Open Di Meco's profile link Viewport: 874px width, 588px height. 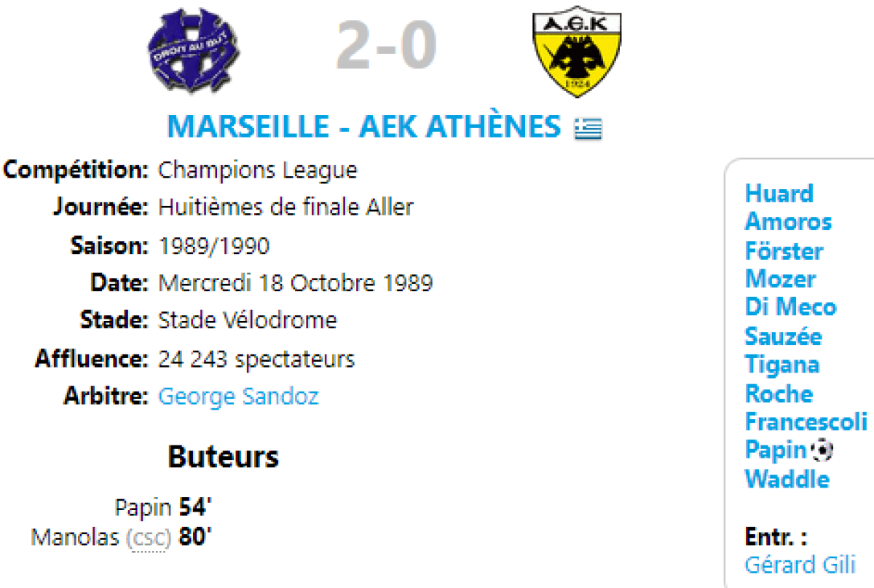tap(790, 308)
